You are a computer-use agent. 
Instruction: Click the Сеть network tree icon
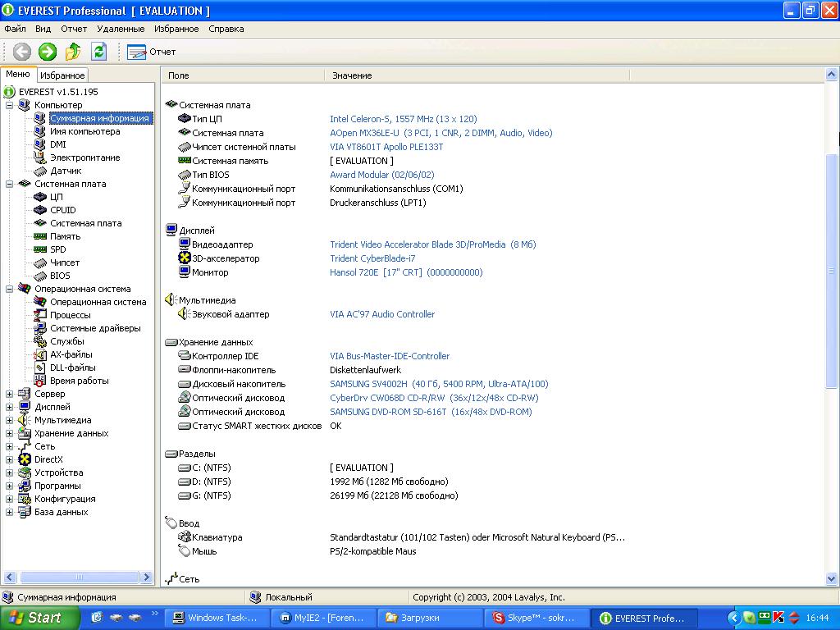tap(24, 446)
